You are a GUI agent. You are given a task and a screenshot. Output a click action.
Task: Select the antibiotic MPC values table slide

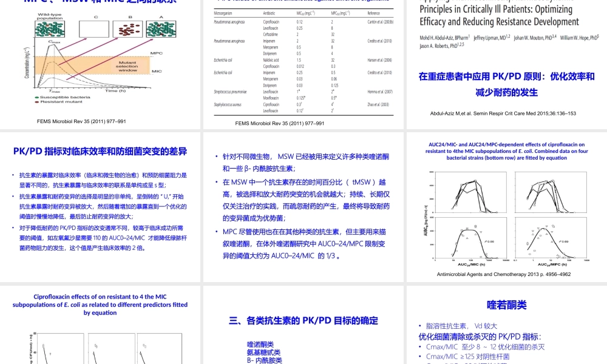303,64
